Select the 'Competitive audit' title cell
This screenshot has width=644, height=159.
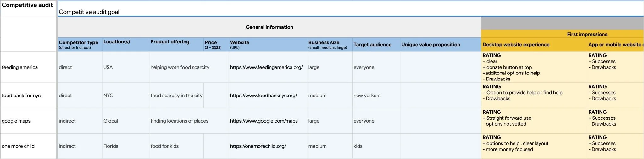click(28, 8)
